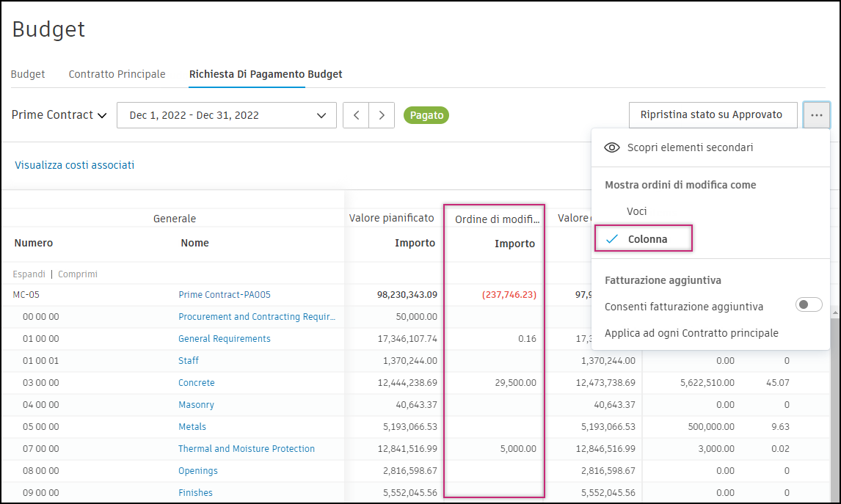Image resolution: width=841 pixels, height=504 pixels.
Task: Go to previous payment period arrow
Action: [356, 115]
